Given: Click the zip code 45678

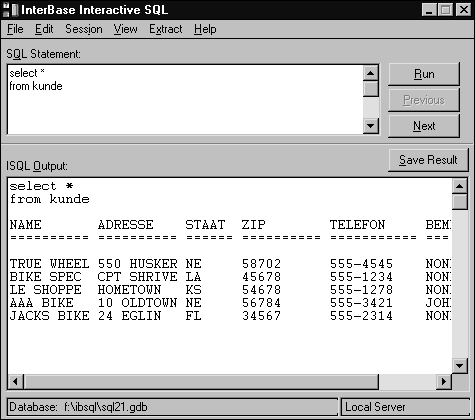Looking at the screenshot, I should 262,277.
